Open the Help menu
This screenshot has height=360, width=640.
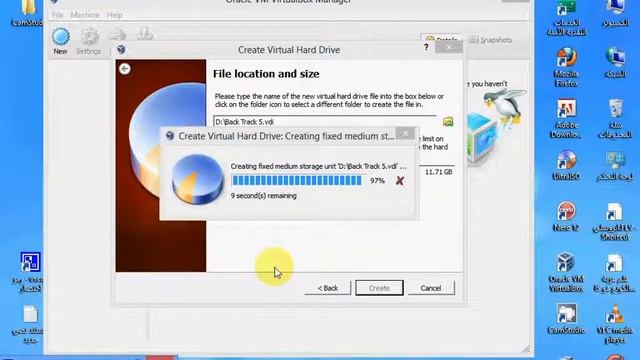115,15
